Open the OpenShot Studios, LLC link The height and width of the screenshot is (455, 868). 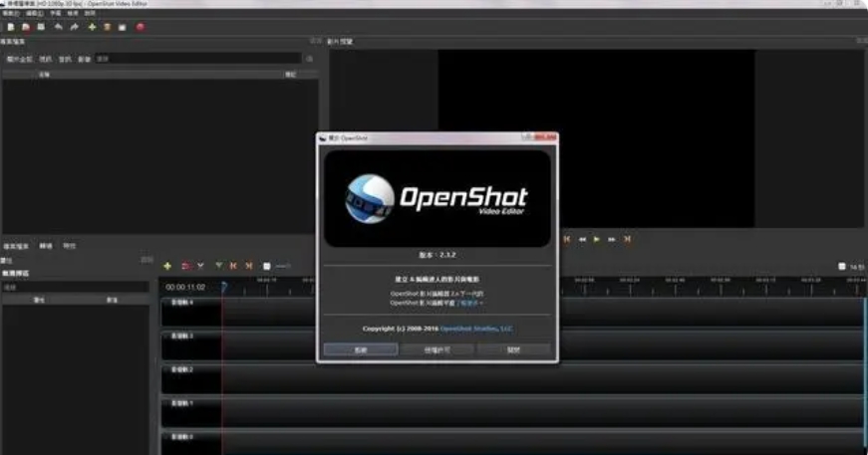[x=476, y=329]
